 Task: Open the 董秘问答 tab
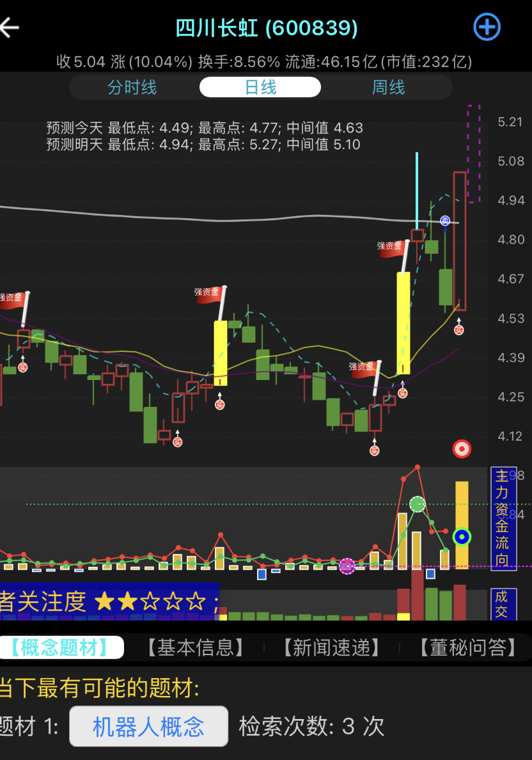click(x=468, y=647)
